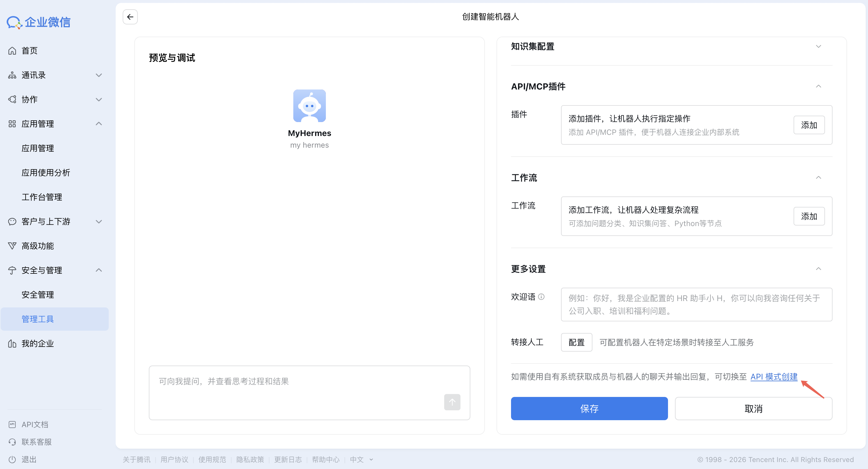Click the info icon next to 欢迎语
The image size is (868, 469).
click(x=541, y=297)
